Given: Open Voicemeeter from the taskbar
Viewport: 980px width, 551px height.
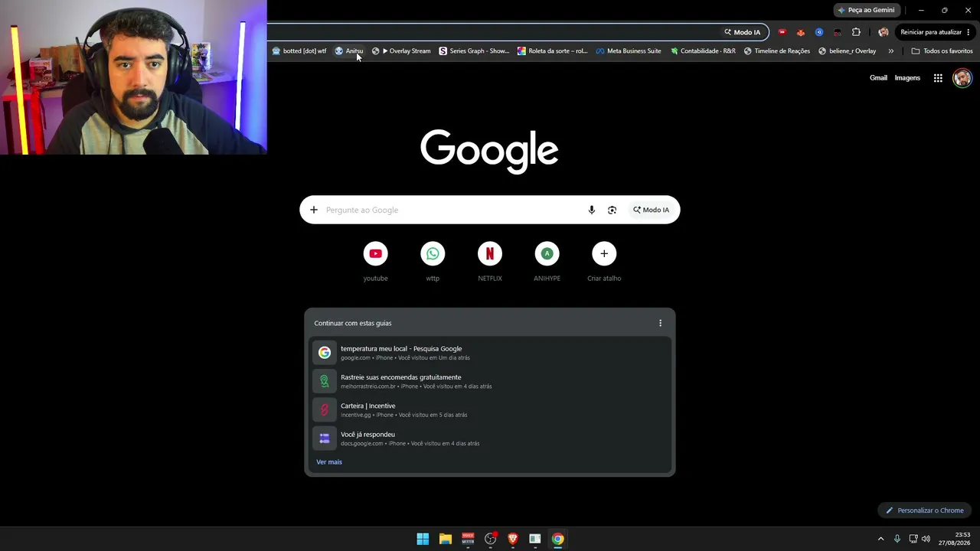Looking at the screenshot, I should 468,539.
